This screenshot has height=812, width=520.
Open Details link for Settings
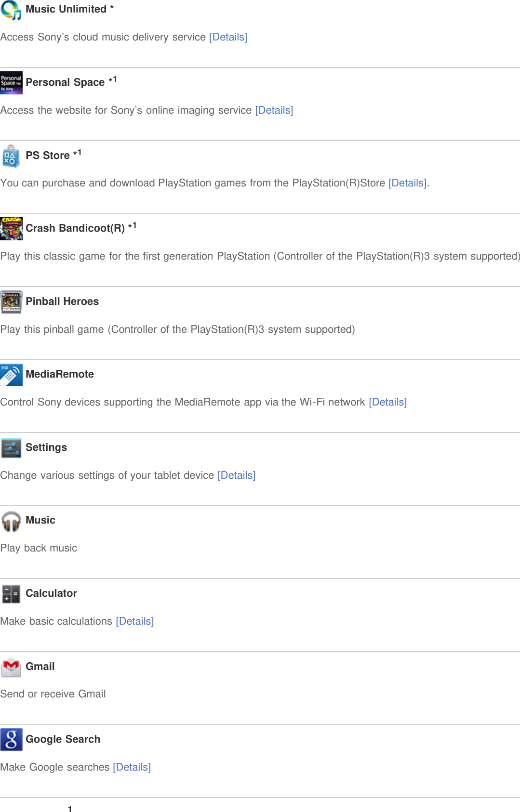[236, 475]
